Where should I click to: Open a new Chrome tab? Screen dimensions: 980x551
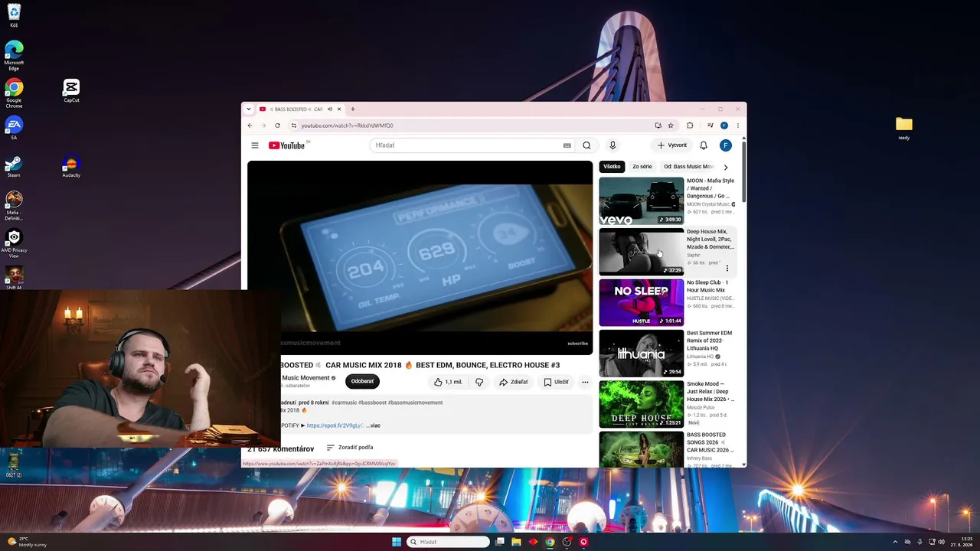click(x=353, y=109)
